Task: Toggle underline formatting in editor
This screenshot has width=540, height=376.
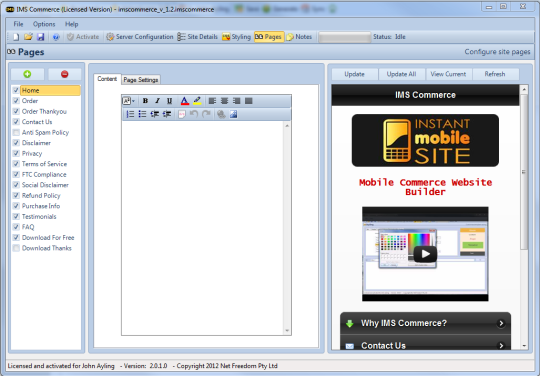Action: [x=169, y=101]
